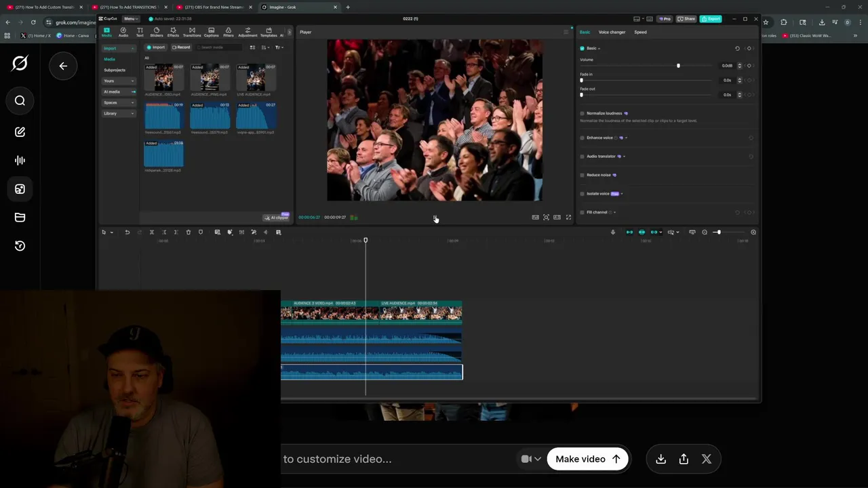Screen dimensions: 868x488
Task: Post to X using the X icon
Action: click(x=707, y=460)
